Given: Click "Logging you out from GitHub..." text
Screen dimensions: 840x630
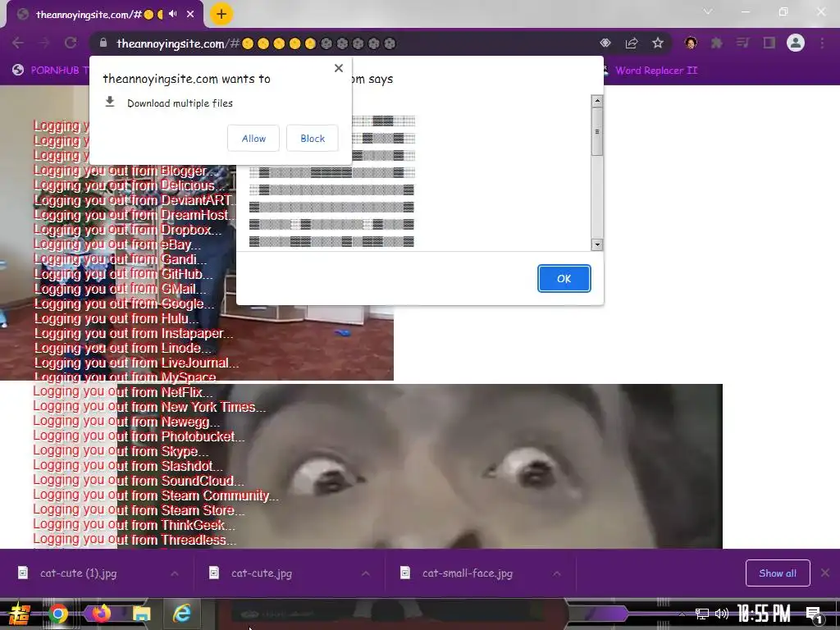Looking at the screenshot, I should pyautogui.click(x=124, y=274).
